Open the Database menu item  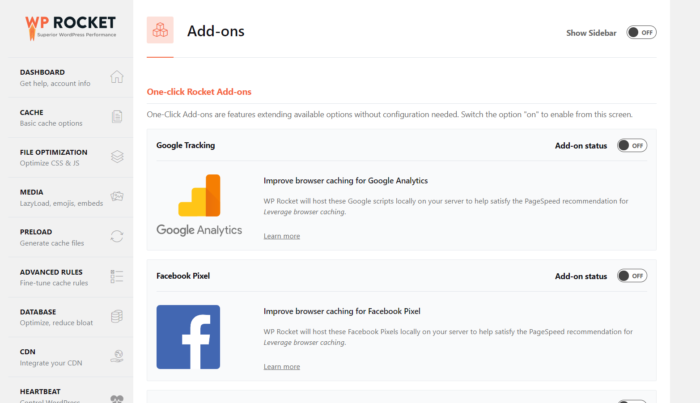pos(71,317)
